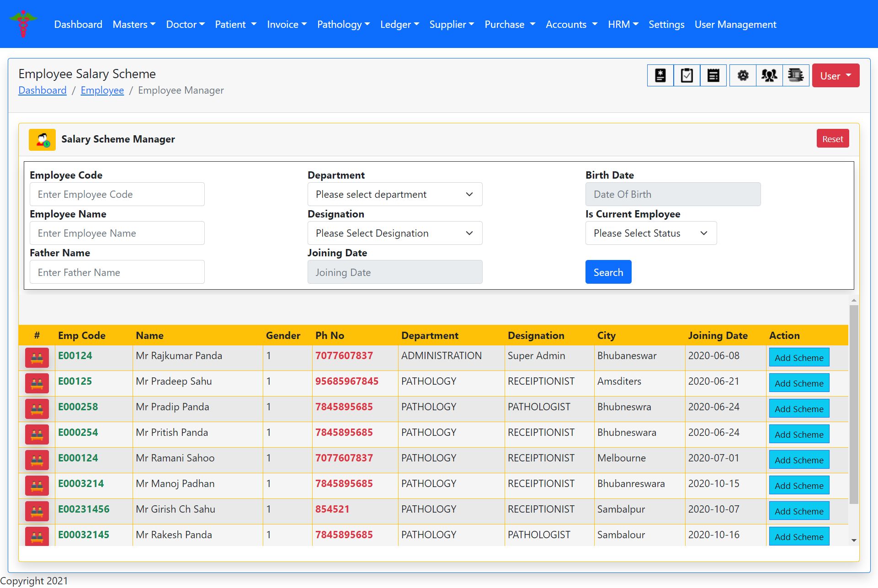Expand the red User dropdown button
Viewport: 878px width, 588px height.
(x=835, y=76)
